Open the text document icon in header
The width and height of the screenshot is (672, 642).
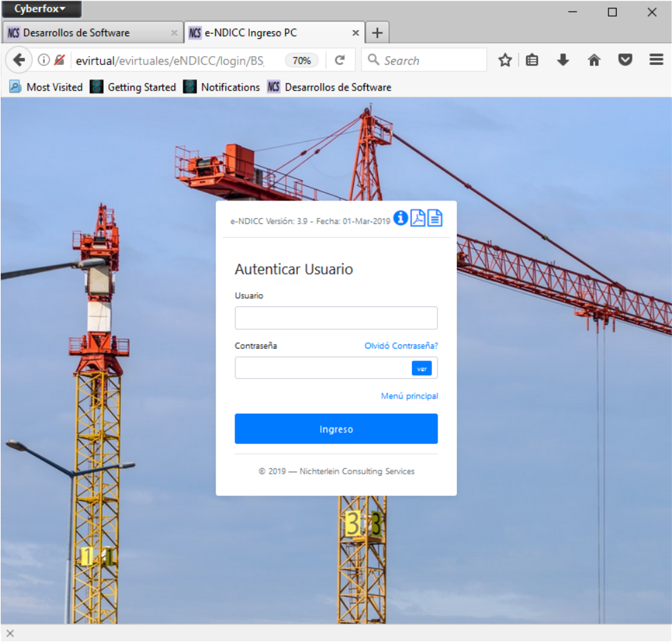click(x=435, y=219)
